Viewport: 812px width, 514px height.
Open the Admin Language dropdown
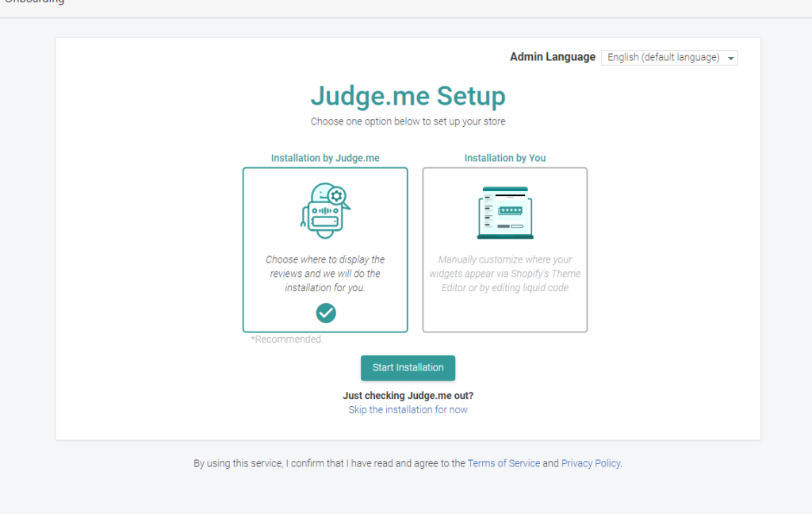coord(669,58)
